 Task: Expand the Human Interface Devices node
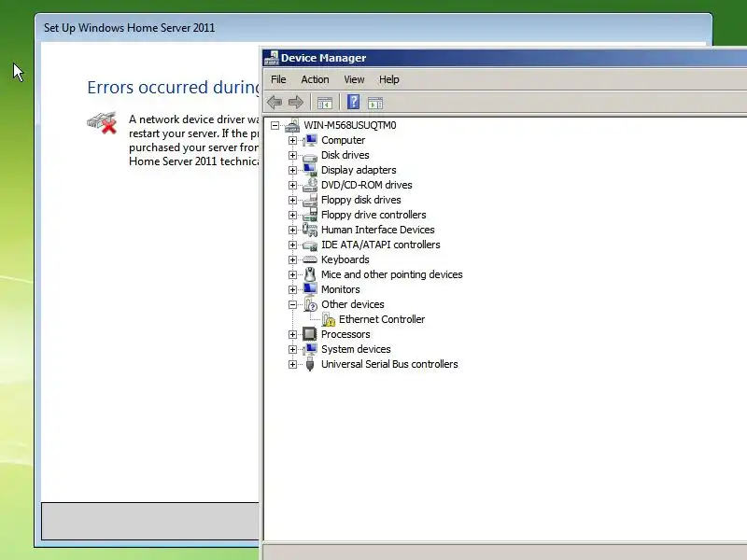[x=292, y=230]
